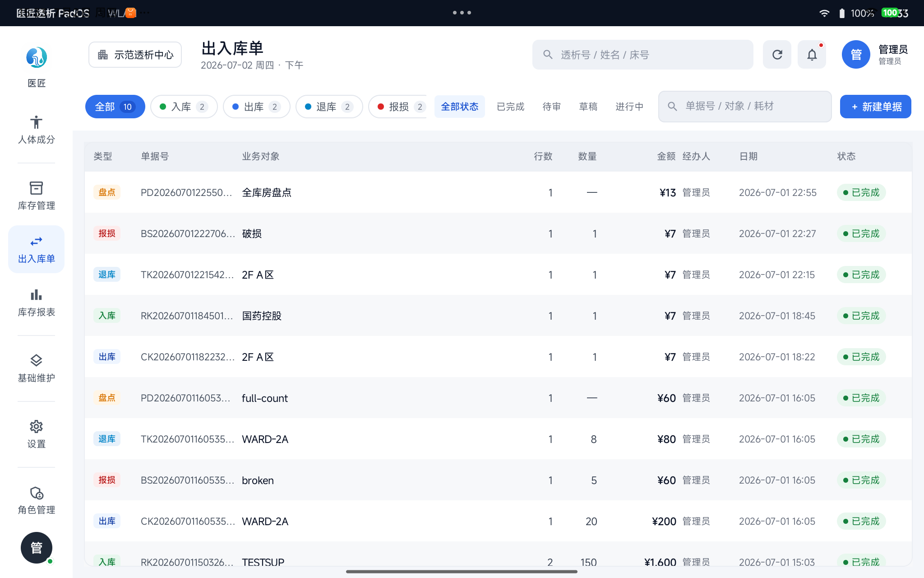Image resolution: width=924 pixels, height=578 pixels.
Task: Click the 医匠 logo icon
Action: pyautogui.click(x=36, y=57)
